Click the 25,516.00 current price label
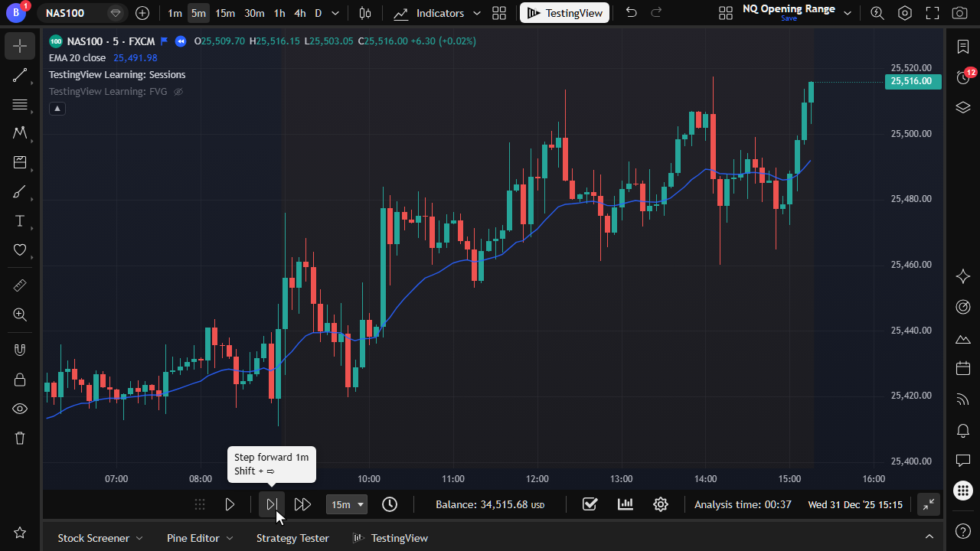Screen dimensions: 980x551 (x=913, y=81)
